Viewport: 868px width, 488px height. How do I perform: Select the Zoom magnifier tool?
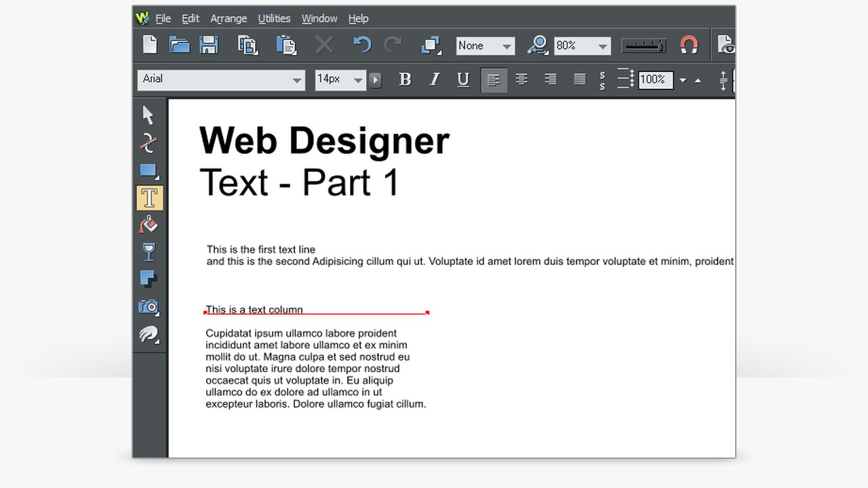[538, 45]
